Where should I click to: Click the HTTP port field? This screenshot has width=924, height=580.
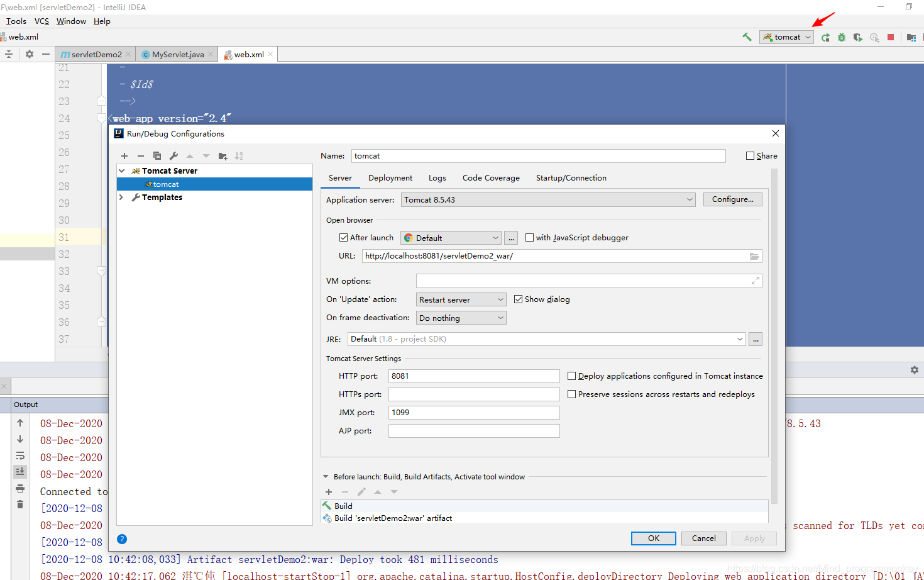coord(474,376)
